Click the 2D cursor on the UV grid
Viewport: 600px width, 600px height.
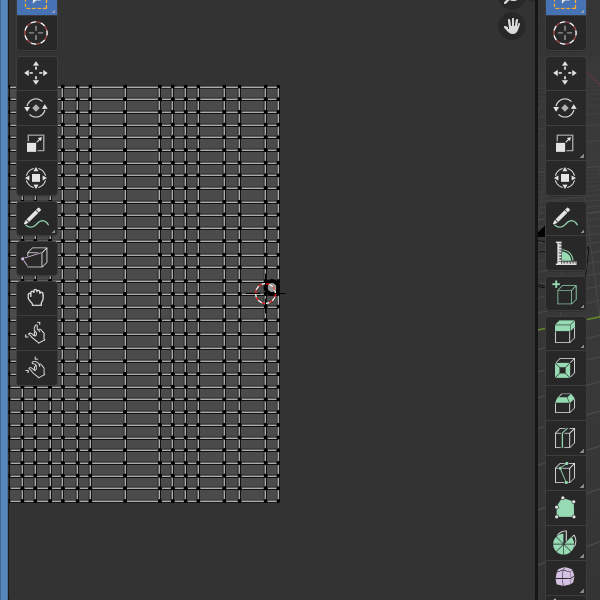[266, 292]
